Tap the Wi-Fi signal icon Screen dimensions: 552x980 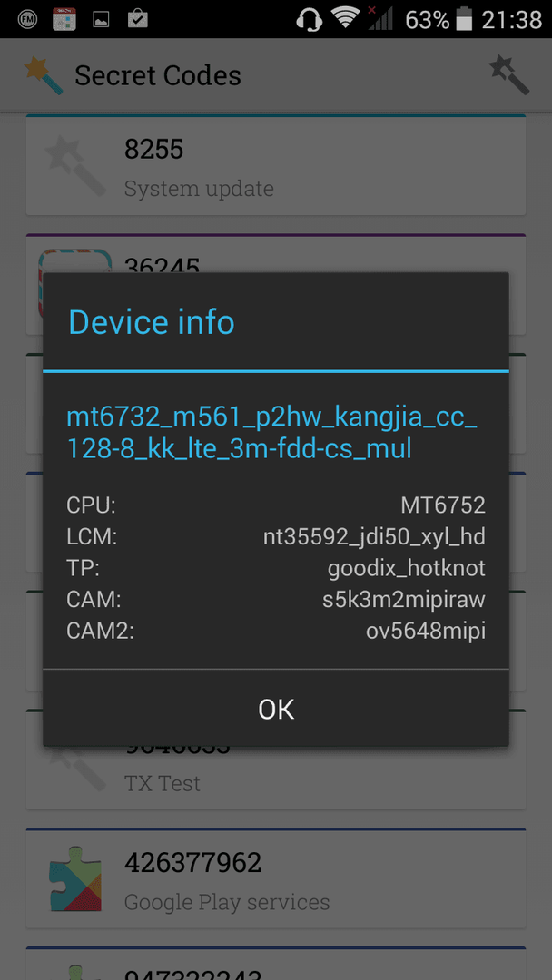pos(346,19)
